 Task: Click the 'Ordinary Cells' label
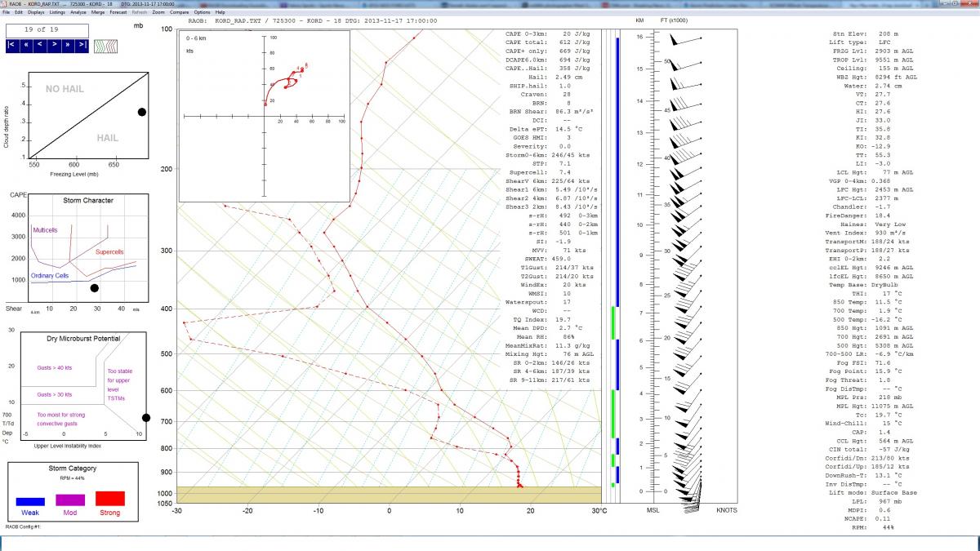point(50,276)
